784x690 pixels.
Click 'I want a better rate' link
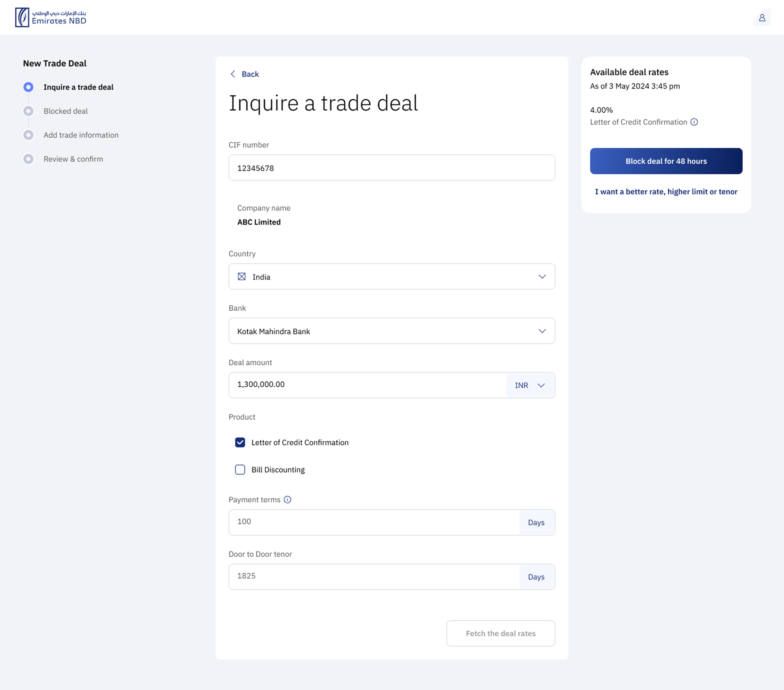[666, 192]
